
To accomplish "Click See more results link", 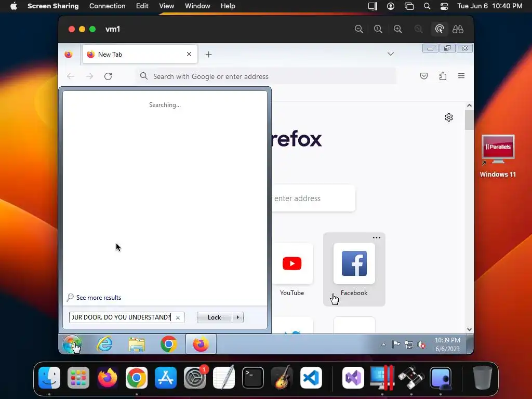I will click(x=98, y=298).
